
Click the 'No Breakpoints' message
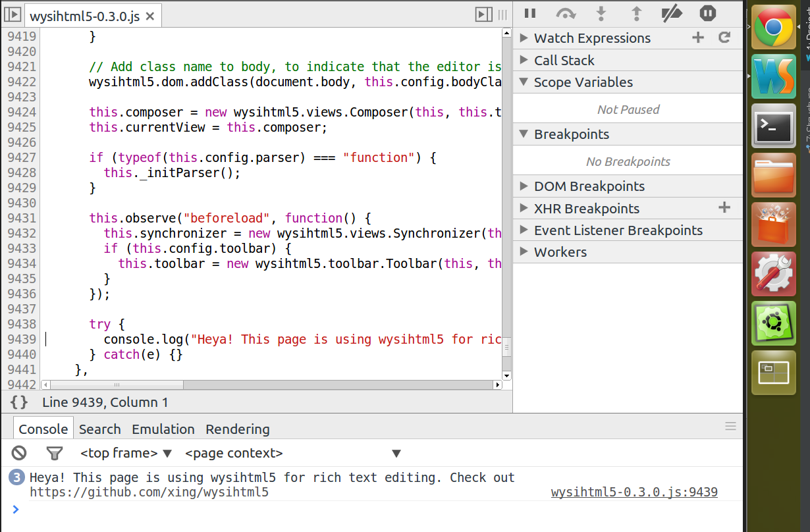point(628,162)
